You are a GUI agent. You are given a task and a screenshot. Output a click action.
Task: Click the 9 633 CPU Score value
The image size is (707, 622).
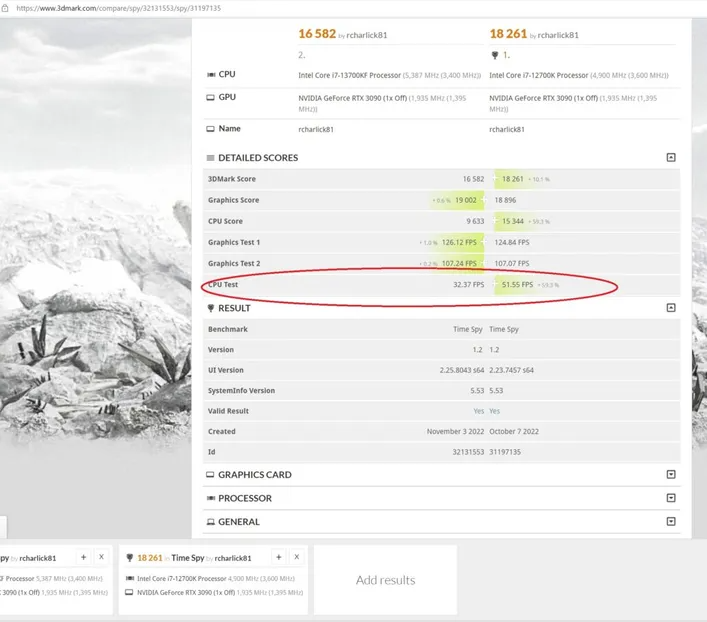(475, 221)
